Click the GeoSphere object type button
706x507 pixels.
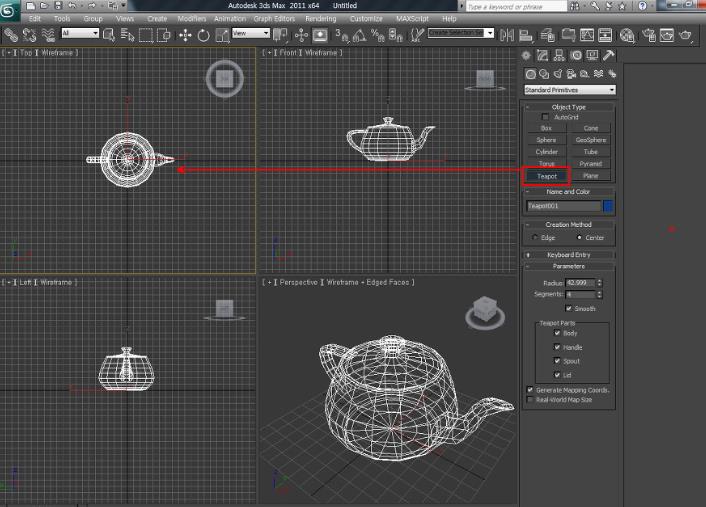coord(591,140)
